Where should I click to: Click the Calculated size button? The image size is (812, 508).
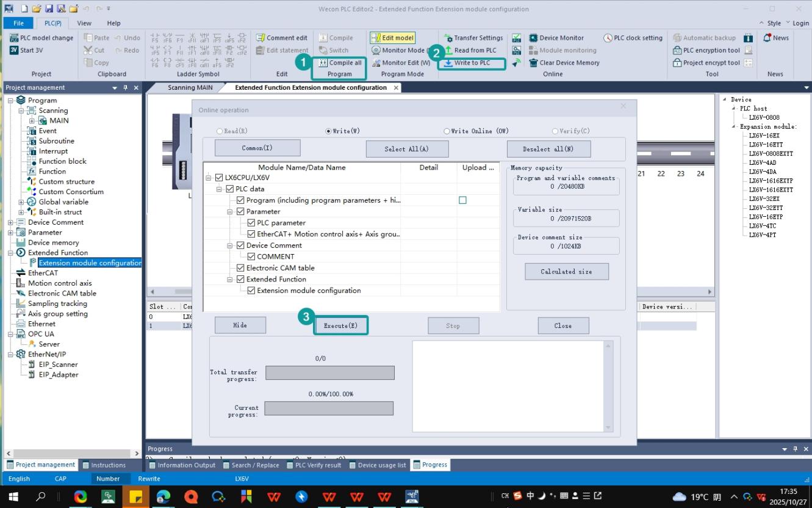[566, 272]
